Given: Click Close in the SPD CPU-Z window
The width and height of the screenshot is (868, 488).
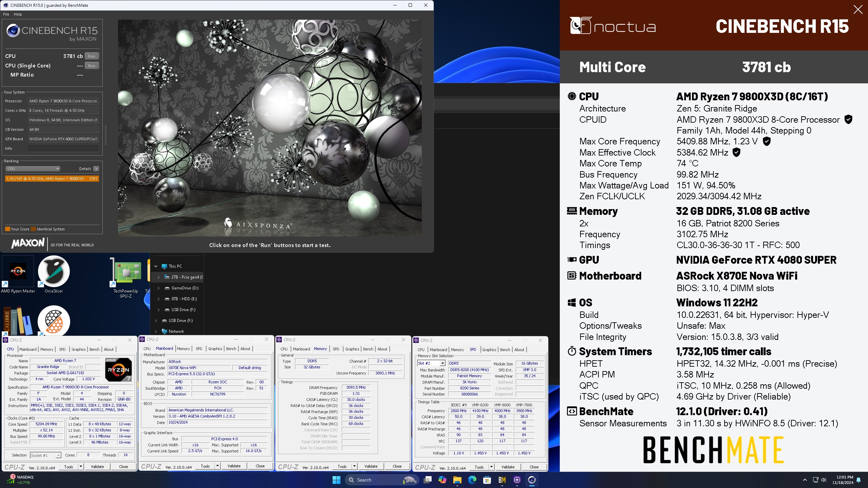Looking at the screenshot, I should [534, 467].
